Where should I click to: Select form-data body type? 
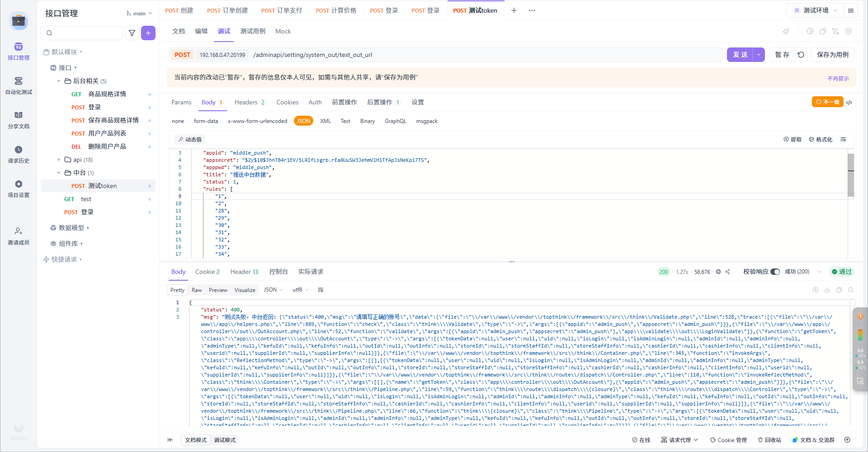(206, 121)
